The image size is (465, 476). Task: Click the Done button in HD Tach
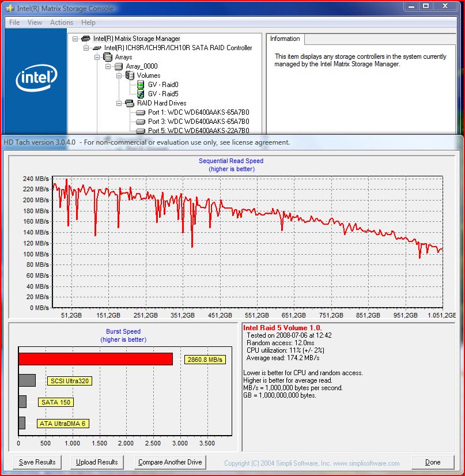tap(433, 462)
